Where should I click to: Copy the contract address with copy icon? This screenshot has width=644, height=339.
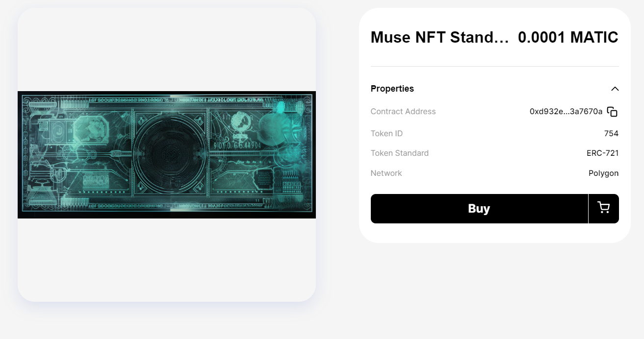(x=612, y=112)
